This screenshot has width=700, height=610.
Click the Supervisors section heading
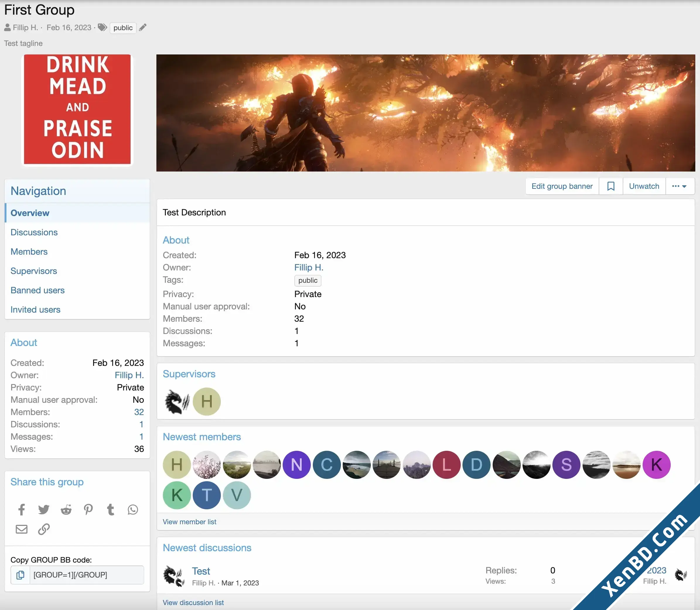[189, 374]
